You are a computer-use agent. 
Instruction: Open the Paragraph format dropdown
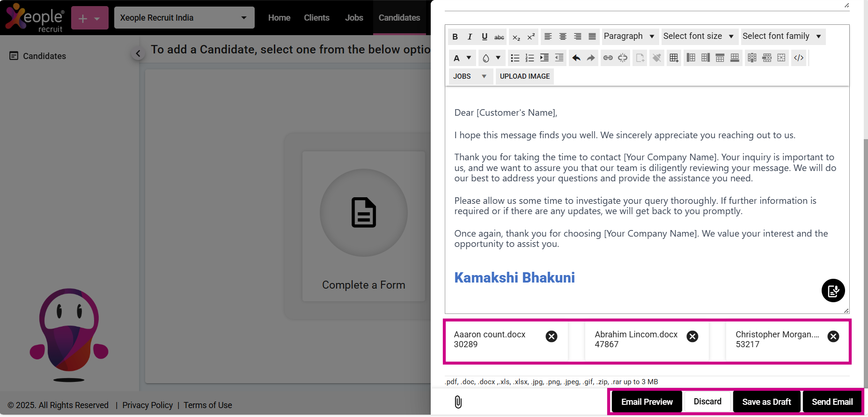click(x=629, y=37)
